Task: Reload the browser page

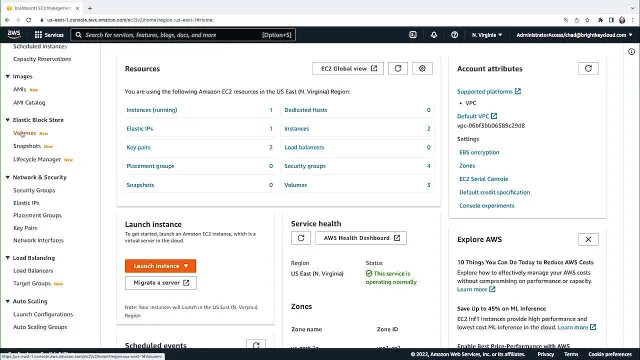Action: [x=29, y=20]
